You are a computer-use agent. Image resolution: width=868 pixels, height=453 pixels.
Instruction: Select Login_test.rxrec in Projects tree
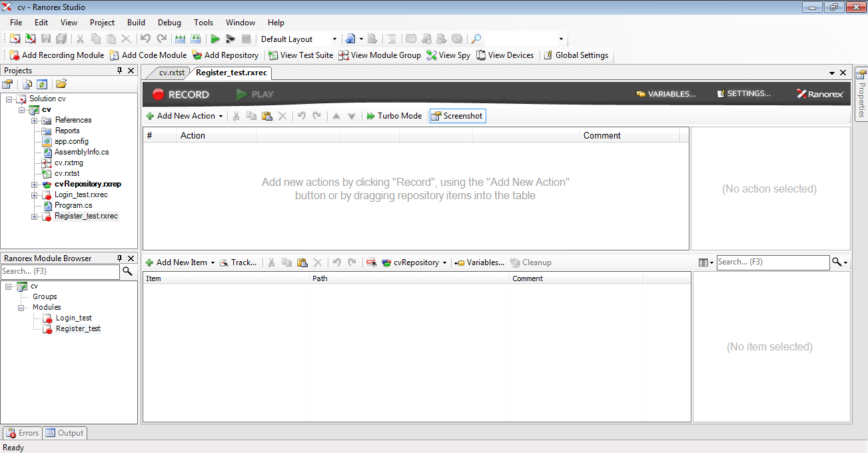pyautogui.click(x=81, y=195)
